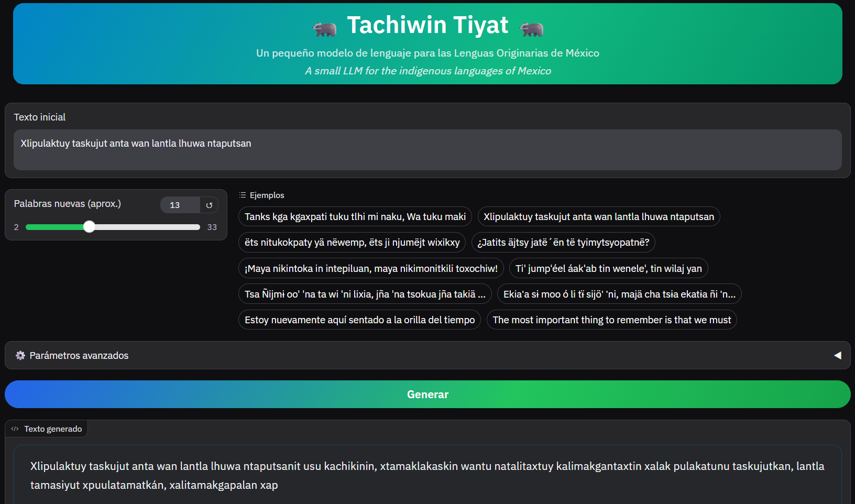
Task: Select example 'Tanks kga kgaxpati tuku tlhi mi naku'
Action: (x=355, y=216)
